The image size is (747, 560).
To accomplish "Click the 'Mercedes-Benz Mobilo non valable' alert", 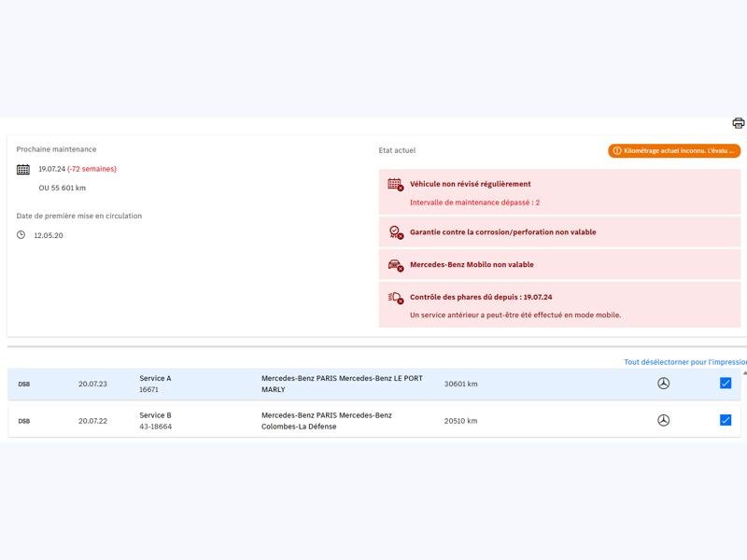I will pos(472,265).
